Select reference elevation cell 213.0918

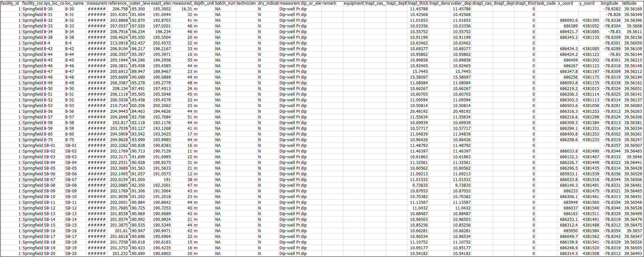pos(119,43)
